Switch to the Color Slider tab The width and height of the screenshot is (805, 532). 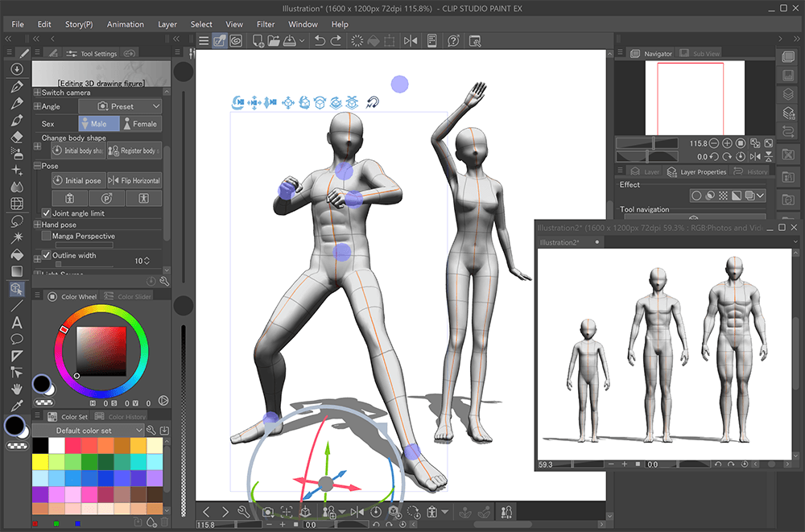pyautogui.click(x=127, y=296)
